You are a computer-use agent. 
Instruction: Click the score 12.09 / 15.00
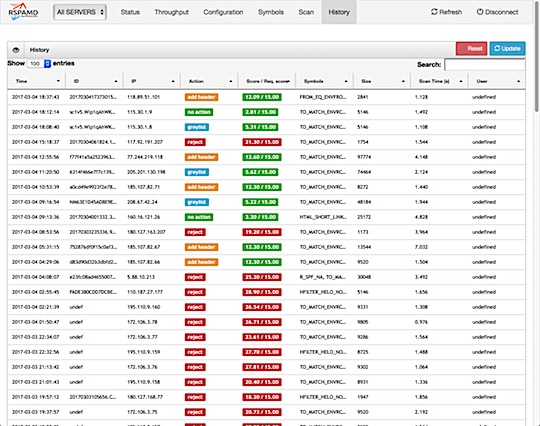[262, 97]
